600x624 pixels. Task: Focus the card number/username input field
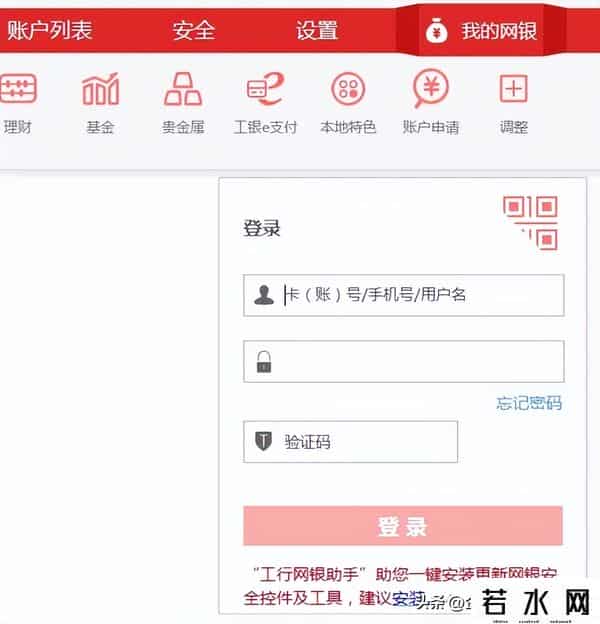coord(404,295)
